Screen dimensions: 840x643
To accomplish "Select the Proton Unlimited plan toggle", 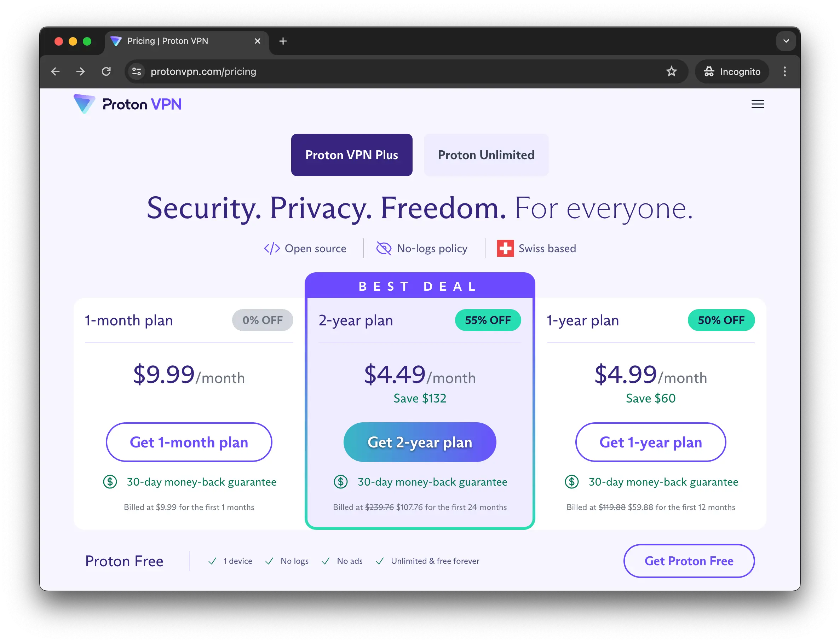I will point(486,155).
